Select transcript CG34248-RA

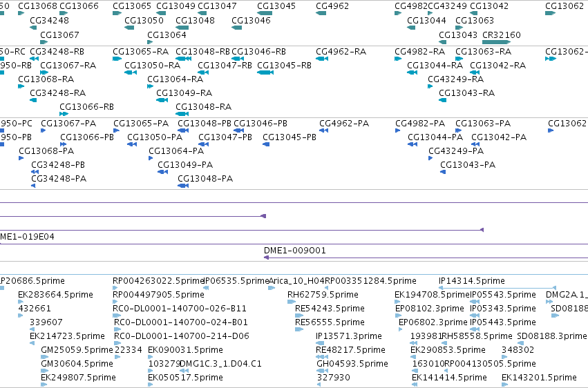(58, 93)
